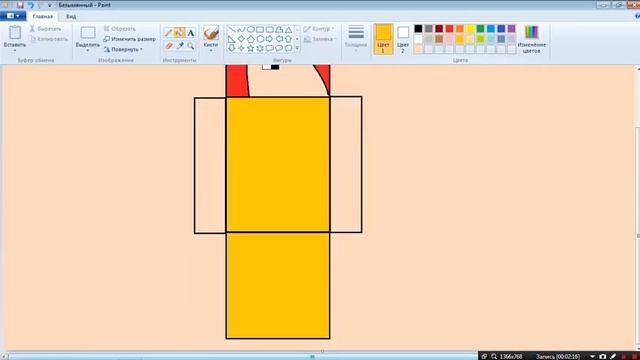
Task: Pick the purple color swatch
Action: tap(511, 29)
